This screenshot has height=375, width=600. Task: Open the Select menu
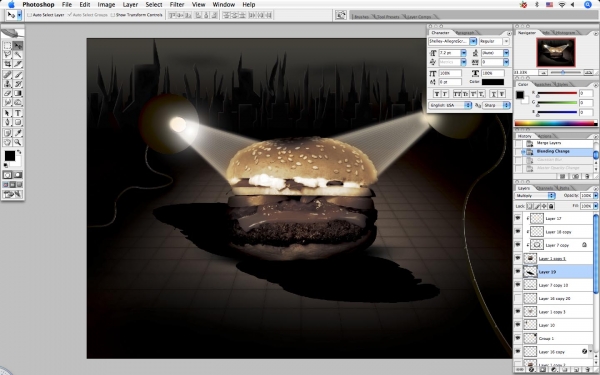153,5
